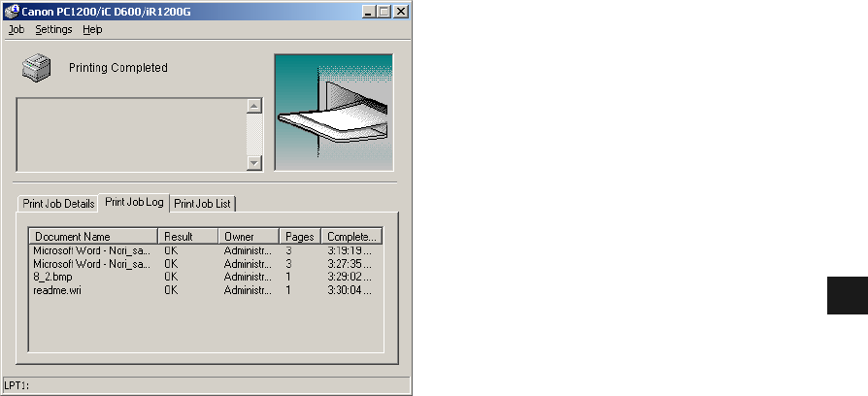Screen dimensions: 868x396
Task: Click the paper output tray illustration
Action: click(x=334, y=113)
